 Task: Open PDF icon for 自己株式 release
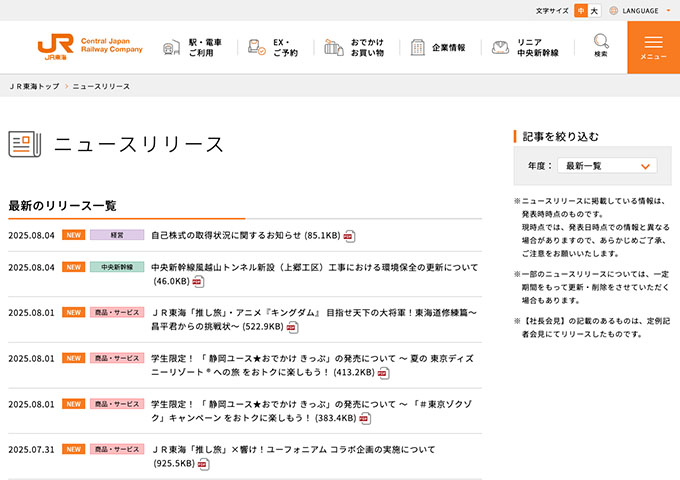click(349, 236)
